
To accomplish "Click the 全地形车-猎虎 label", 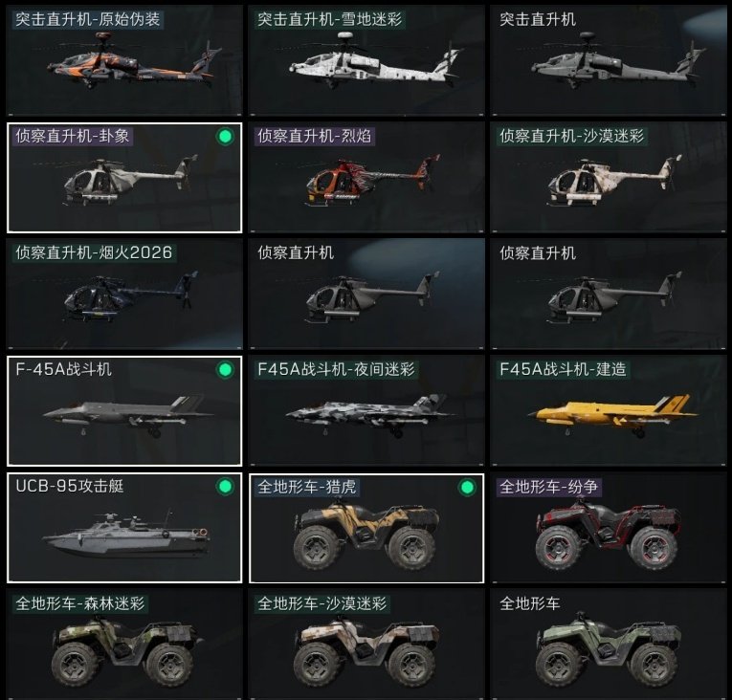I will (x=307, y=487).
